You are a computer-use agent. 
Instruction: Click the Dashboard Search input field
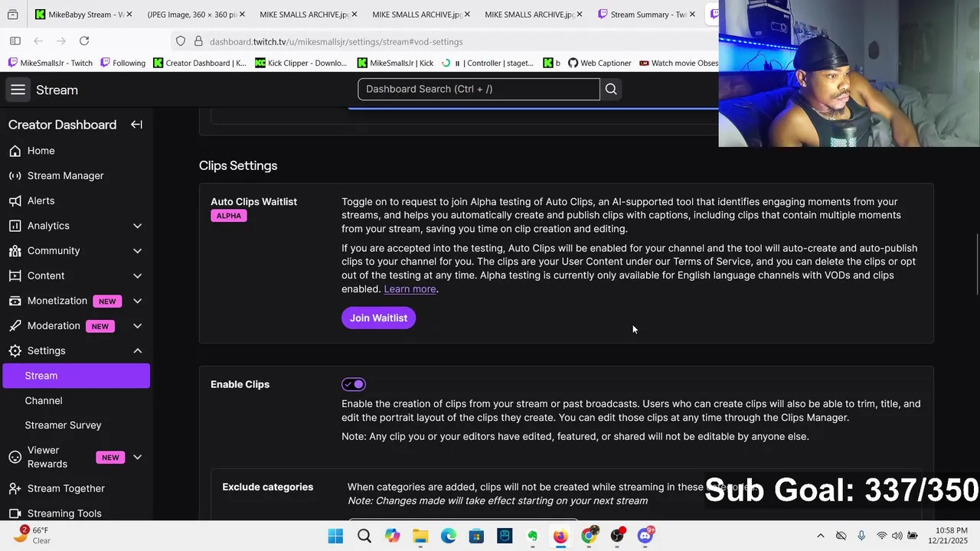[479, 89]
